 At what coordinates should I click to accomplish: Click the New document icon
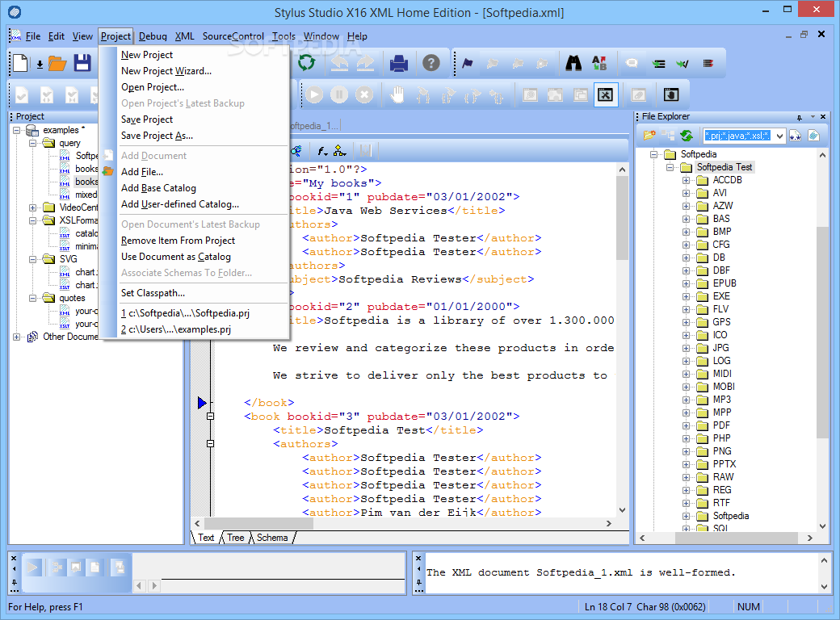(x=20, y=63)
